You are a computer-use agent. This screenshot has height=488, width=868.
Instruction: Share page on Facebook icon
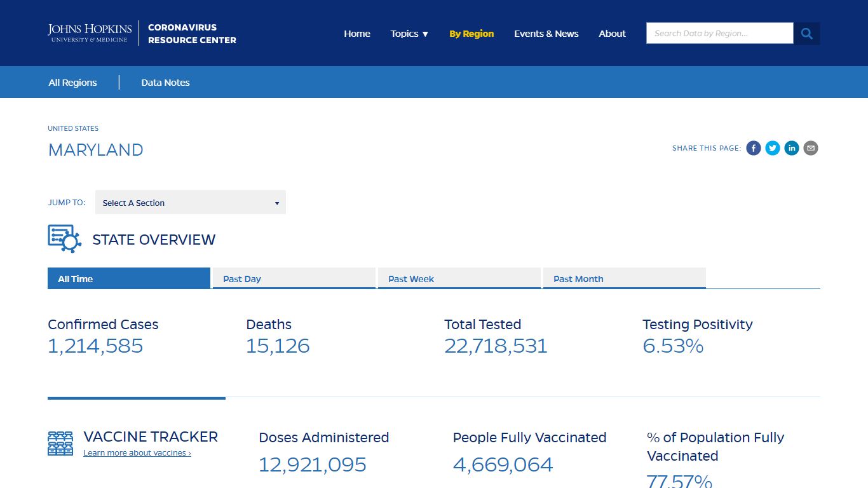pyautogui.click(x=754, y=148)
